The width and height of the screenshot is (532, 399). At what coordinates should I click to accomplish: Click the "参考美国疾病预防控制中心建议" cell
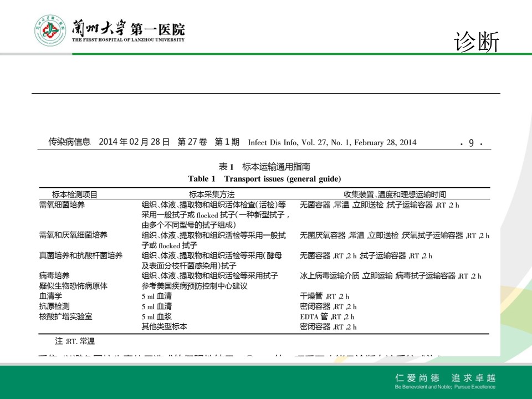coord(195,286)
